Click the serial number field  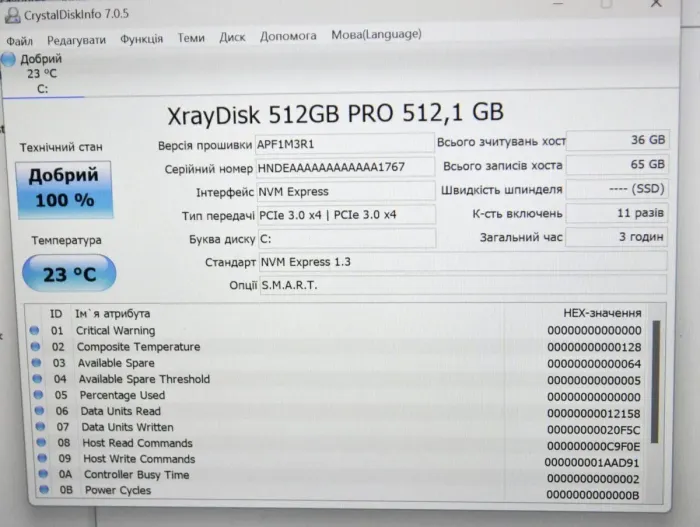[x=345, y=168]
